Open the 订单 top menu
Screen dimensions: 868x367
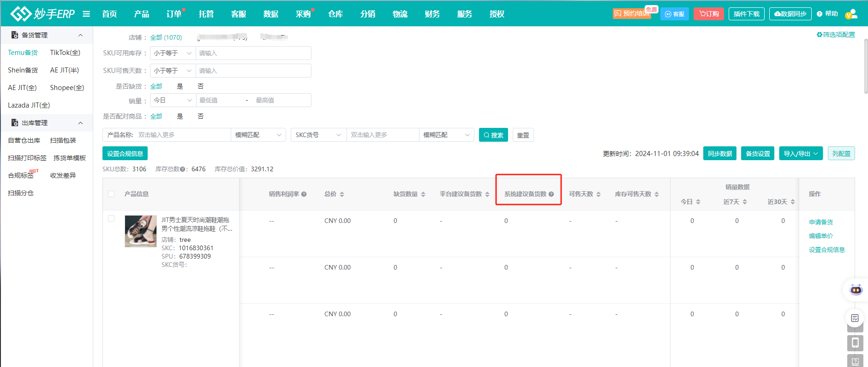tap(174, 14)
